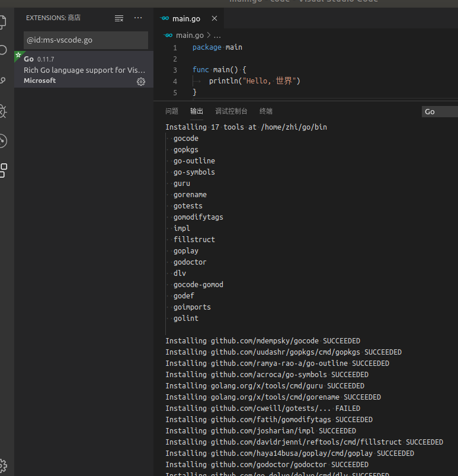Click the closing brace on line 5
The width and height of the screenshot is (458, 476).
[194, 92]
